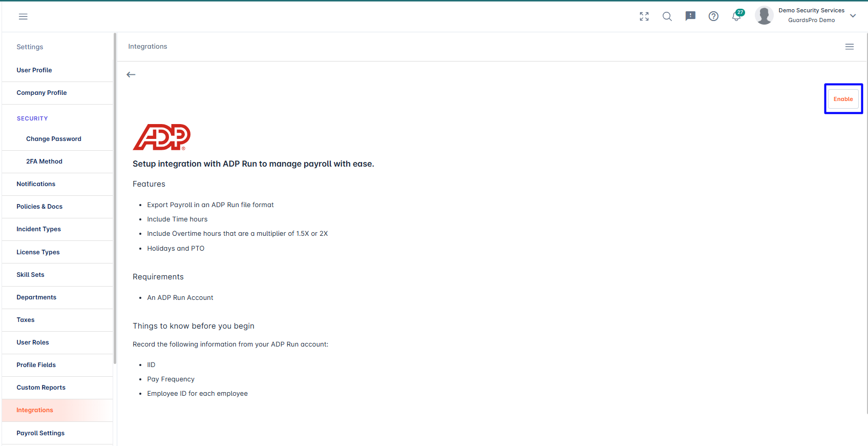Screen dimensions: 868x446
Task: Open Taxes settings
Action: (x=57, y=320)
